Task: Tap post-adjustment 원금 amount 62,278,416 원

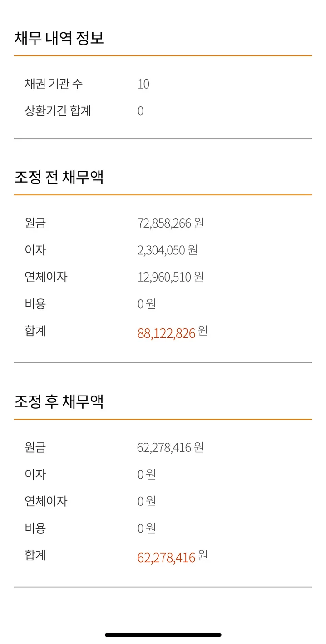Action: 170,447
